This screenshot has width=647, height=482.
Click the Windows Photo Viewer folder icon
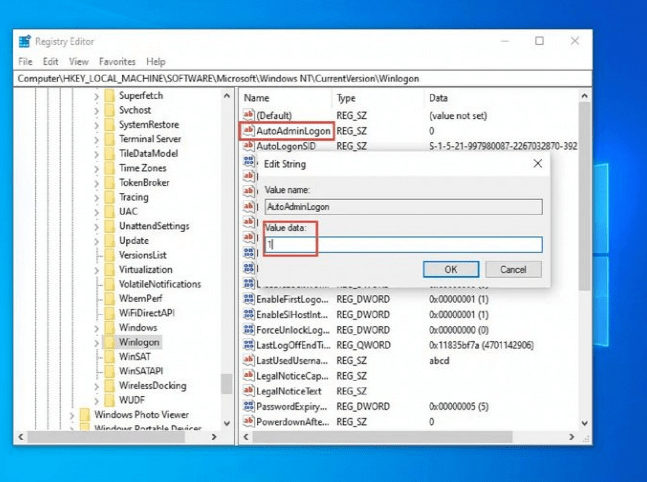click(85, 414)
